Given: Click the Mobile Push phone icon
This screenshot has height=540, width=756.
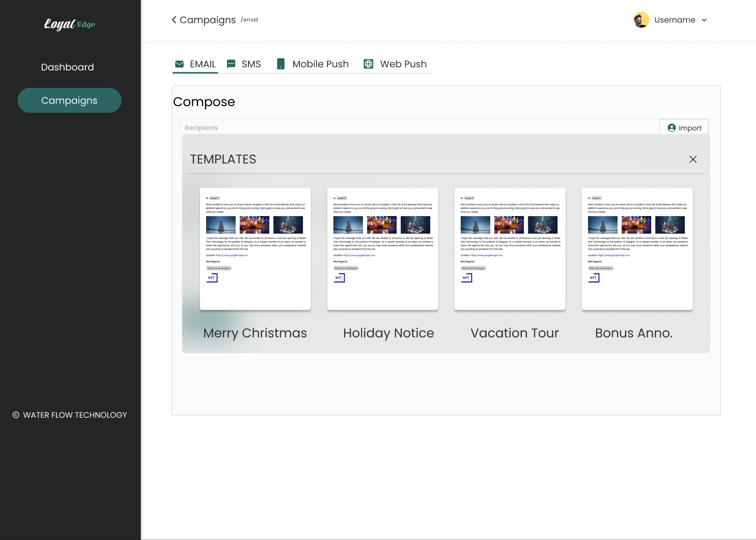Looking at the screenshot, I should 281,64.
